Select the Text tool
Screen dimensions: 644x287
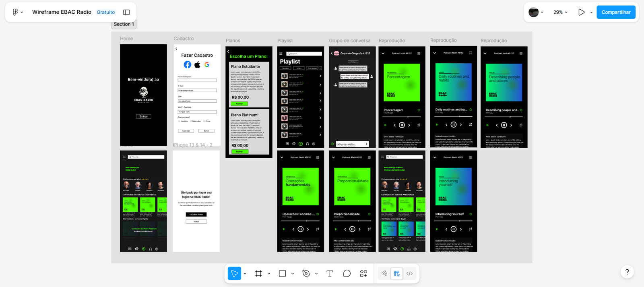click(330, 274)
